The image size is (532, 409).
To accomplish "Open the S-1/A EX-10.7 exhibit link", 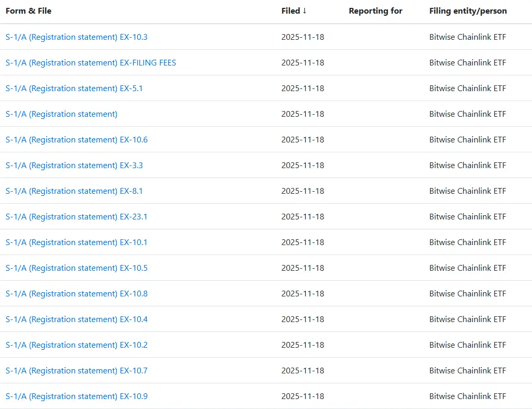I will pyautogui.click(x=76, y=371).
